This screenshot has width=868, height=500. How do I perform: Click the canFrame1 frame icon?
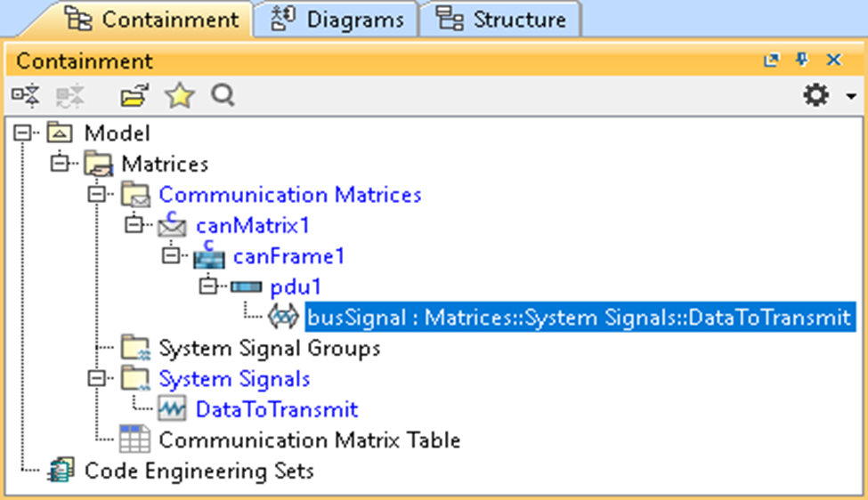pyautogui.click(x=208, y=257)
